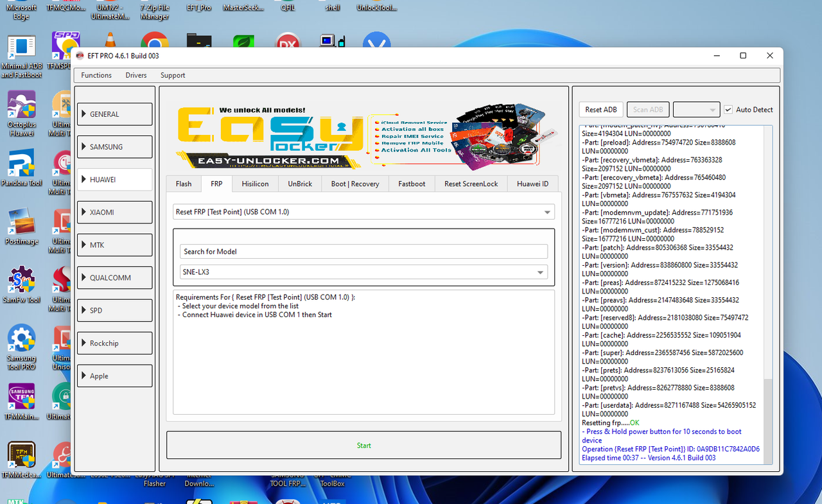Viewport: 822px width, 504px height.
Task: Select the MasterSeek desktop shortcut label
Action: 243,8
